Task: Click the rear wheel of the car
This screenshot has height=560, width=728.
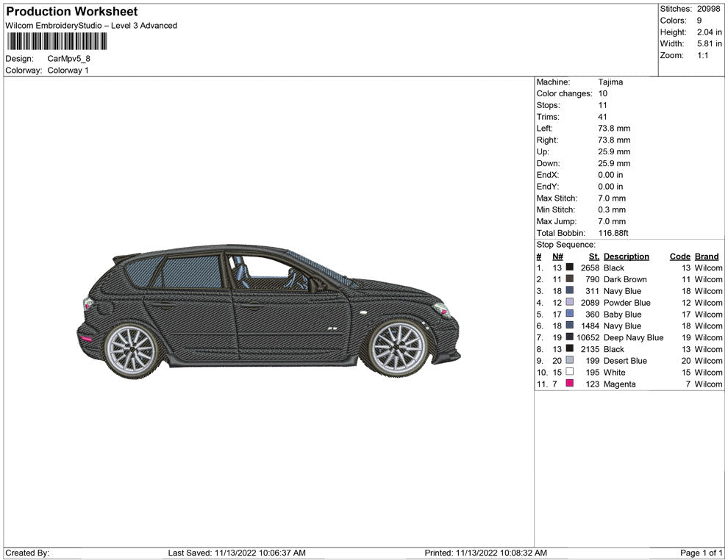Action: point(131,350)
